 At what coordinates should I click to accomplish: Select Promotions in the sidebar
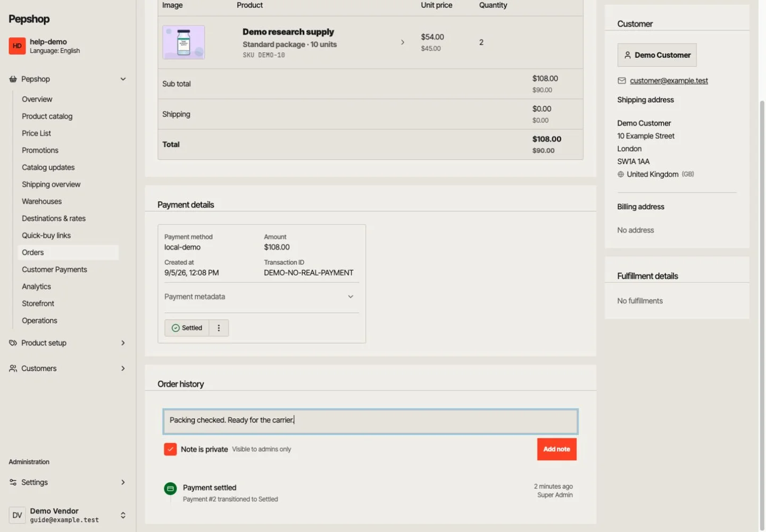(40, 151)
